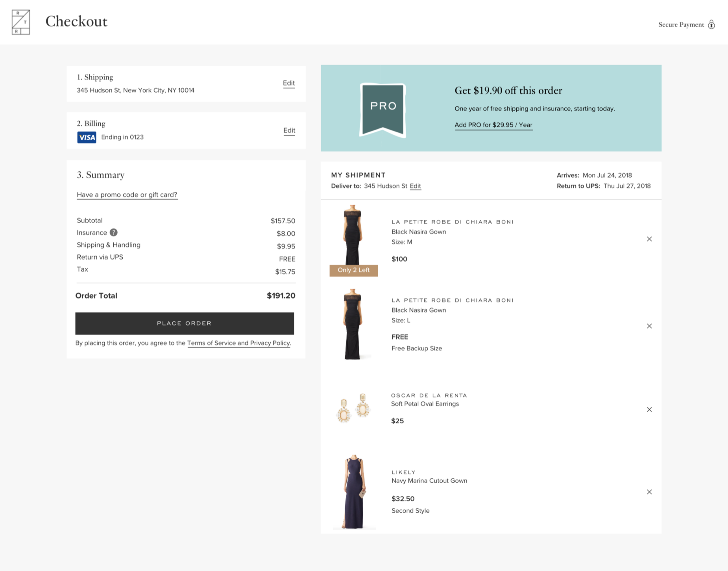The image size is (728, 571).
Task: Remove the Soft Petal Oval Earrings item
Action: coord(649,410)
